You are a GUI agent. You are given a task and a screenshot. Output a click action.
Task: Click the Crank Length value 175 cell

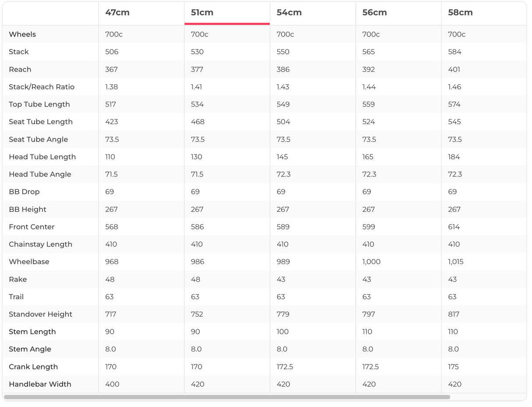(454, 367)
